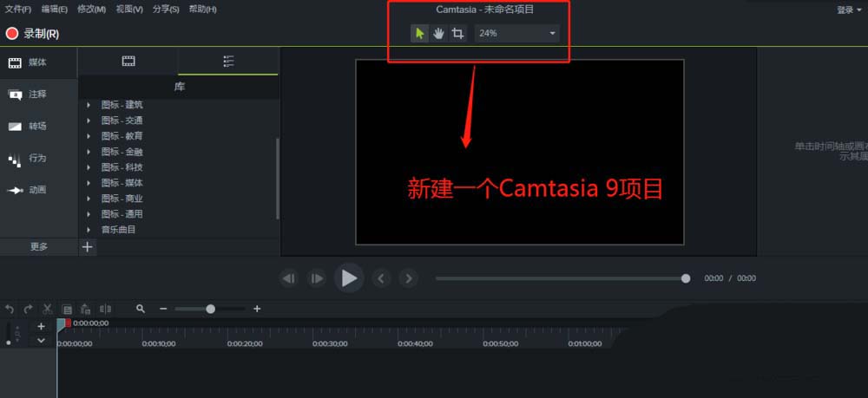
Task: Click the timeline zoom slider knob
Action: (x=210, y=309)
